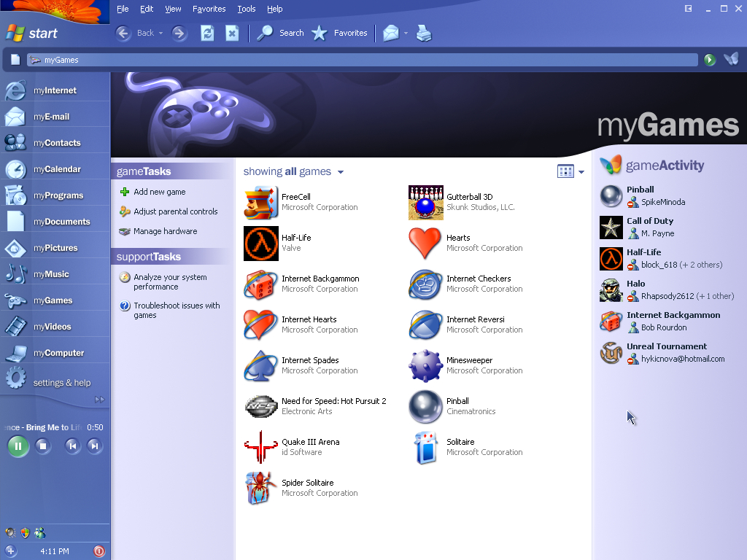This screenshot has height=560, width=747.
Task: Skip to the next track
Action: pyautogui.click(x=94, y=446)
